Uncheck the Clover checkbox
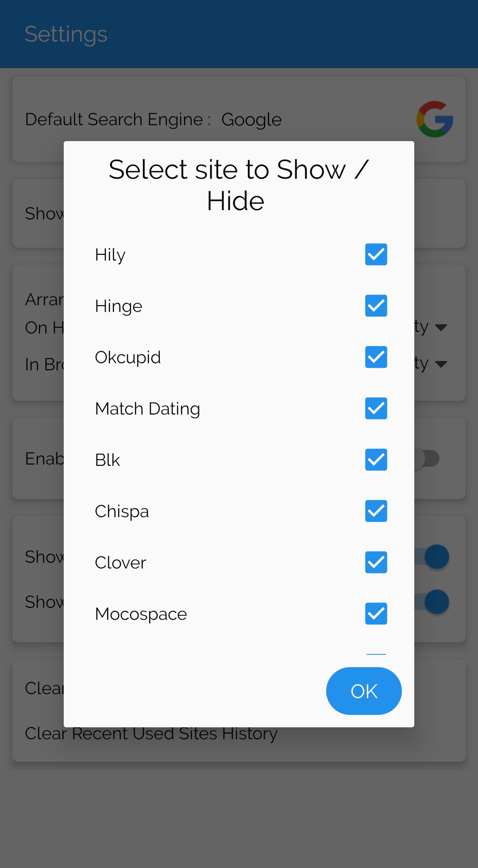The height and width of the screenshot is (868, 478). tap(376, 562)
